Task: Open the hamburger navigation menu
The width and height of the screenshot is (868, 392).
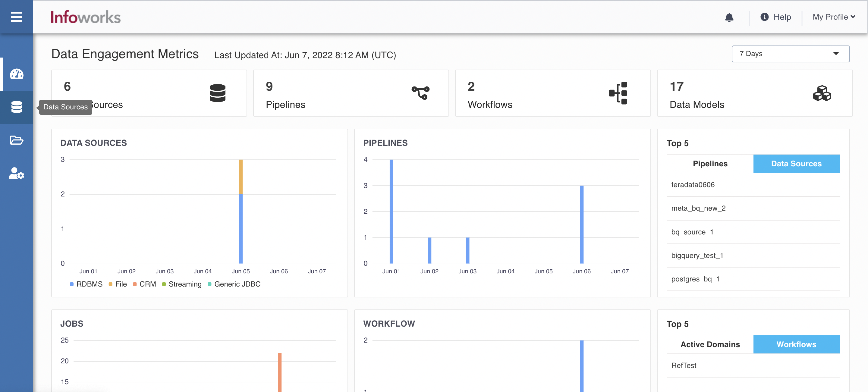Action: [x=16, y=17]
